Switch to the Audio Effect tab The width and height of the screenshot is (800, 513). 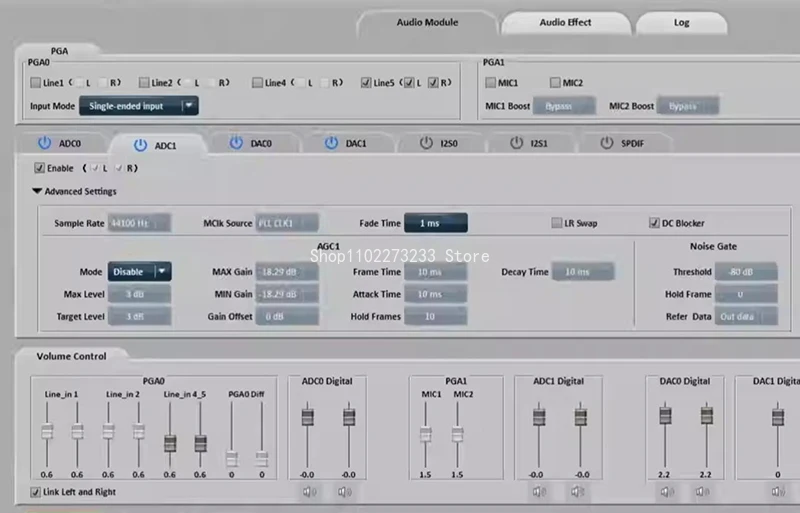pyautogui.click(x=565, y=22)
